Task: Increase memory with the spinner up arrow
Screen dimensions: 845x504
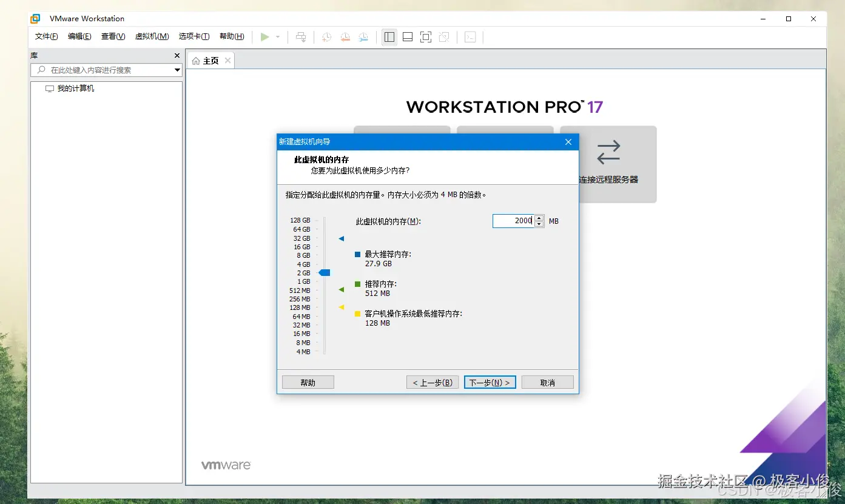Action: pyautogui.click(x=539, y=218)
